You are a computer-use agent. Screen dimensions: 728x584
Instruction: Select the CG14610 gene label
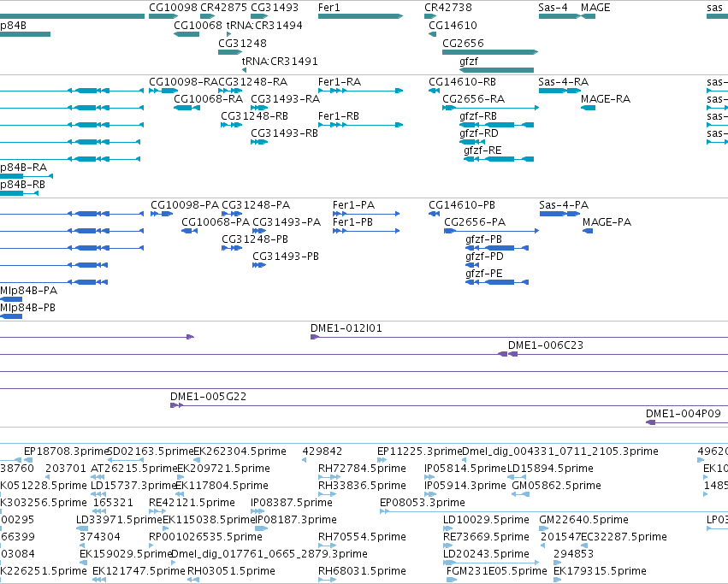pos(453,25)
